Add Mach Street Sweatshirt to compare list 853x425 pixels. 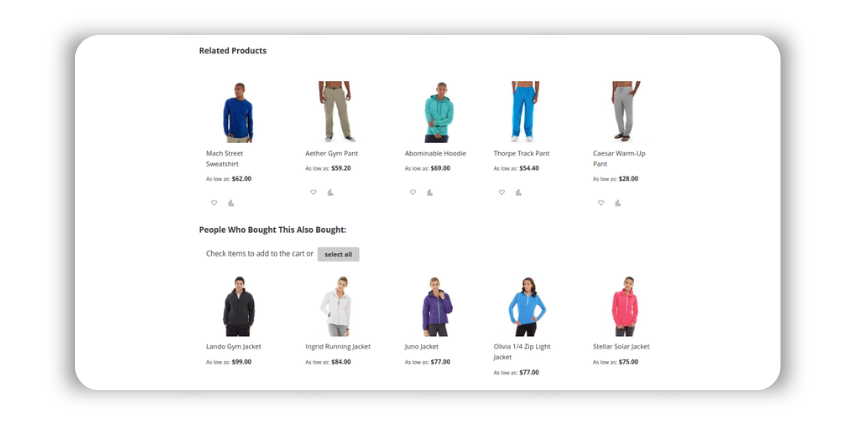pos(231,202)
